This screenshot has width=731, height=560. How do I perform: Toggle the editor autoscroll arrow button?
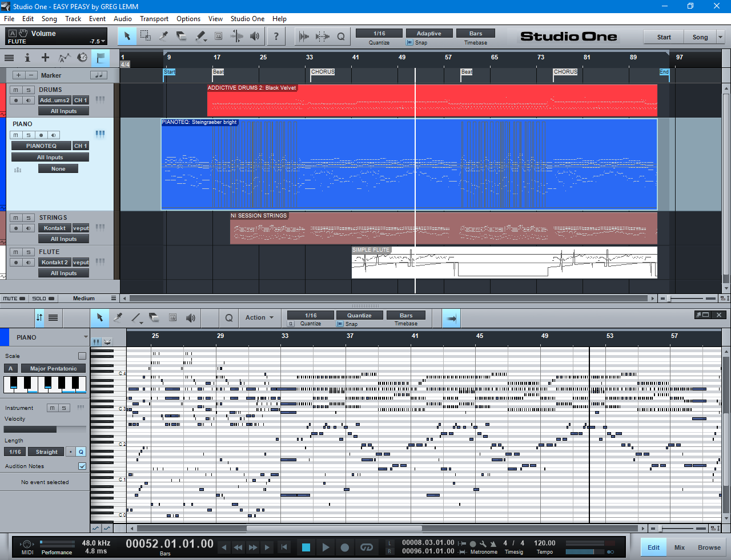(451, 318)
